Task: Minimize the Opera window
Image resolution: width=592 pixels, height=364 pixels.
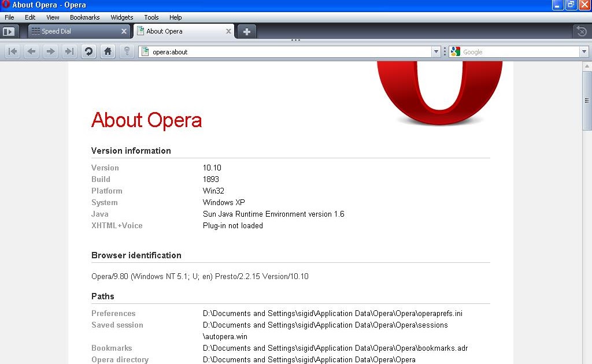Action: 557,5
